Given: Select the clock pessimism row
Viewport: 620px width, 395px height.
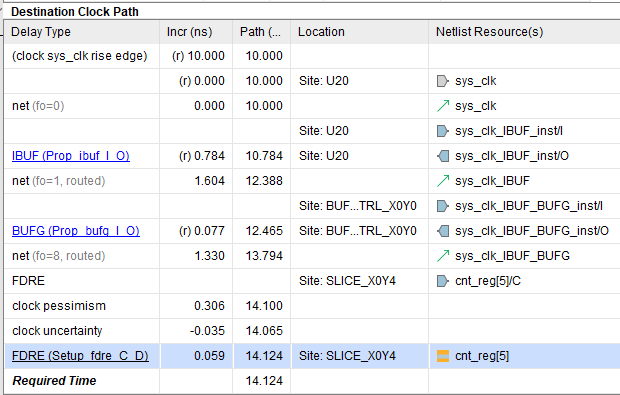Looking at the screenshot, I should tap(312, 306).
